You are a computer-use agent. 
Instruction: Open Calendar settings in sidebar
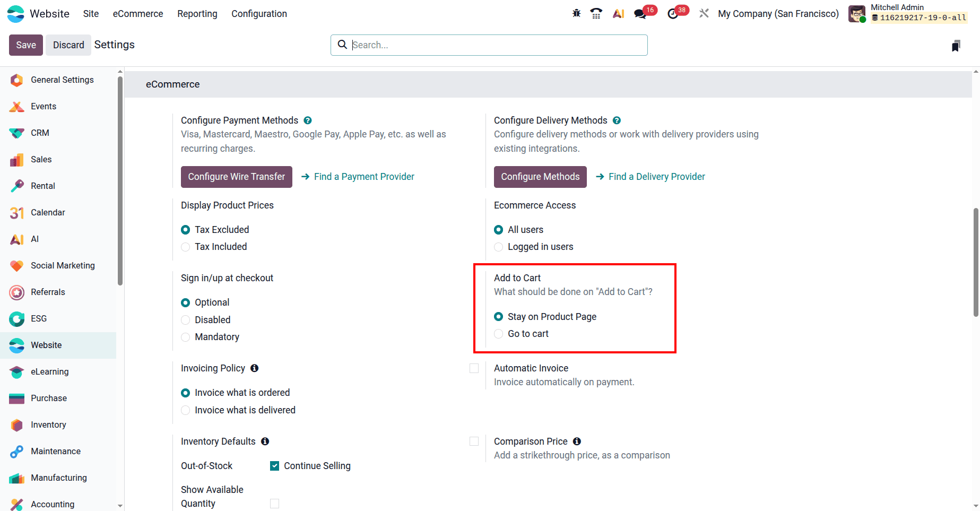point(58,213)
